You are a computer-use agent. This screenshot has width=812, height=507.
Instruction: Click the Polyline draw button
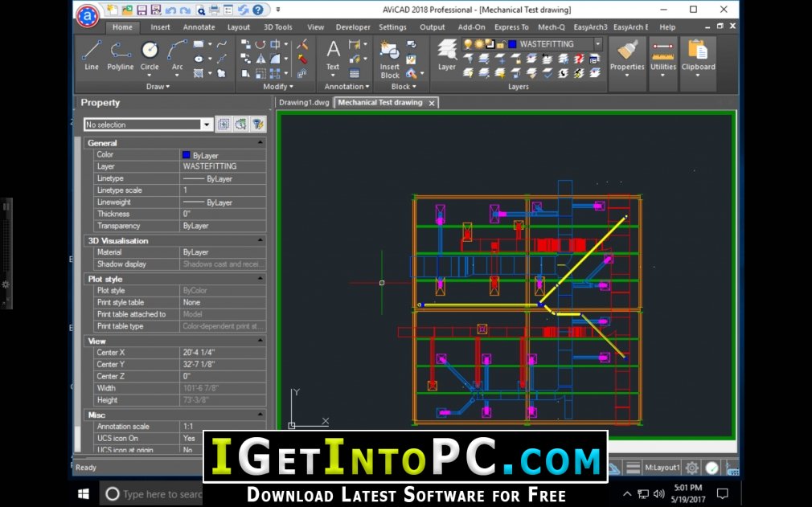[120, 55]
